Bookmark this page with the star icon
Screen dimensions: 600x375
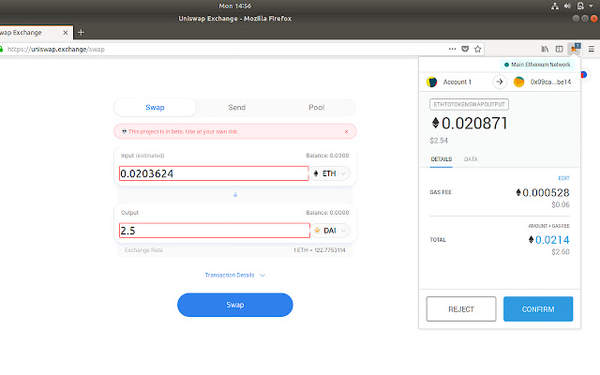(x=478, y=49)
